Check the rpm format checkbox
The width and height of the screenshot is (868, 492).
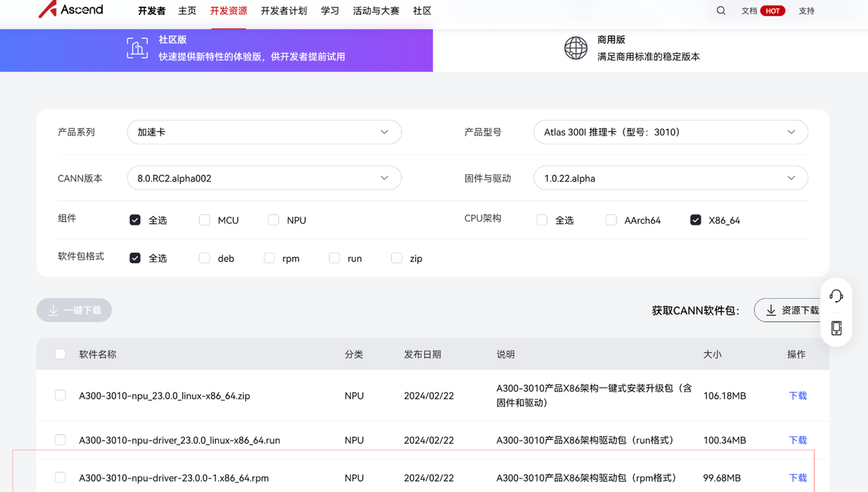(x=269, y=258)
